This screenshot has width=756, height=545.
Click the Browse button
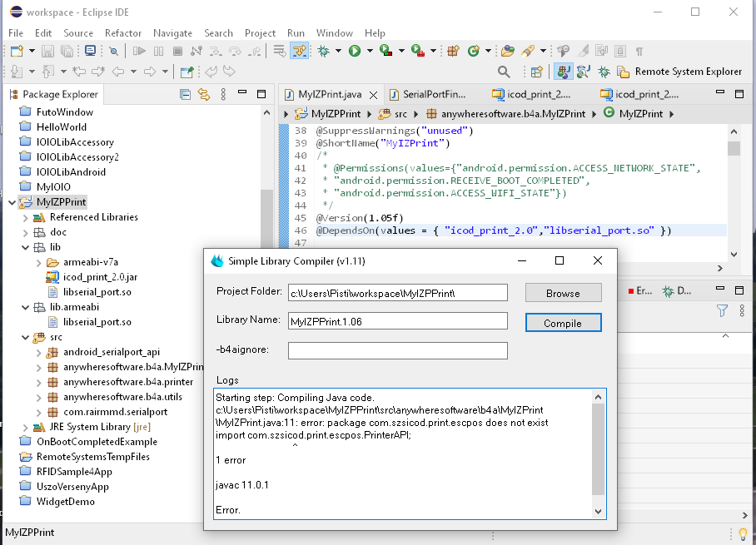563,293
